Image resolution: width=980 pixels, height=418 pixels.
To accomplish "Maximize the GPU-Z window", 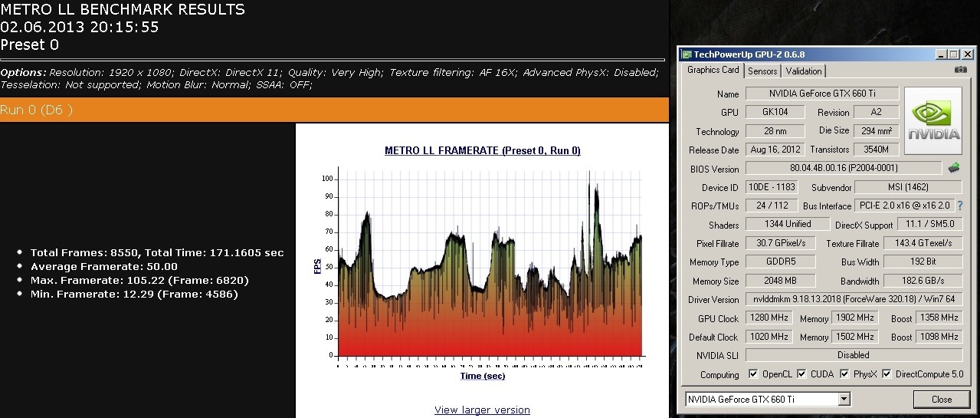I will [953, 54].
